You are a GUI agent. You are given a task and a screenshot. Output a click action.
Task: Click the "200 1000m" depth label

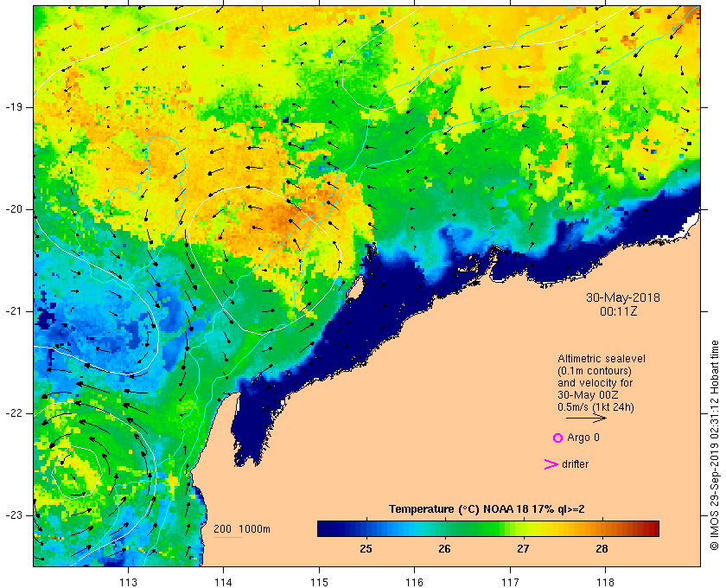point(242,529)
